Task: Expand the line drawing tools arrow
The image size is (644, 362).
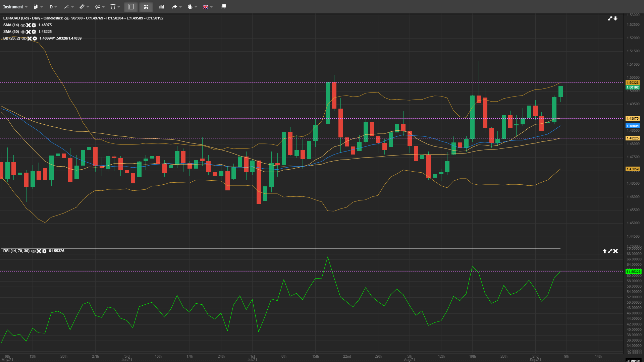Action: (72, 7)
